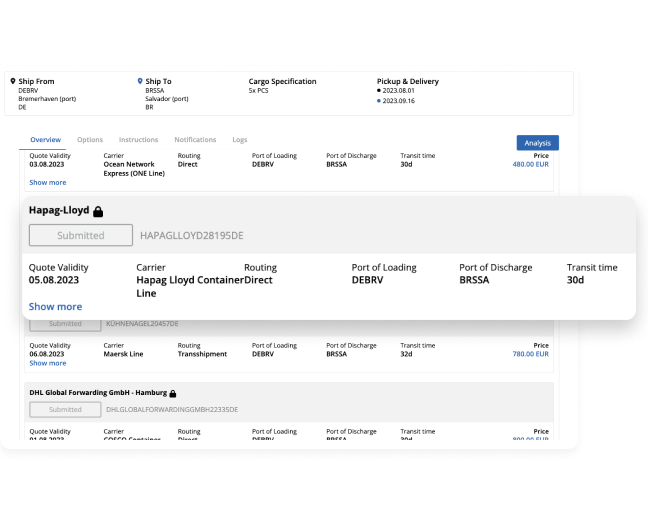This screenshot has width=648, height=516.
Task: Click the lock icon beside DHL Global Forwarding
Action: coord(173,394)
